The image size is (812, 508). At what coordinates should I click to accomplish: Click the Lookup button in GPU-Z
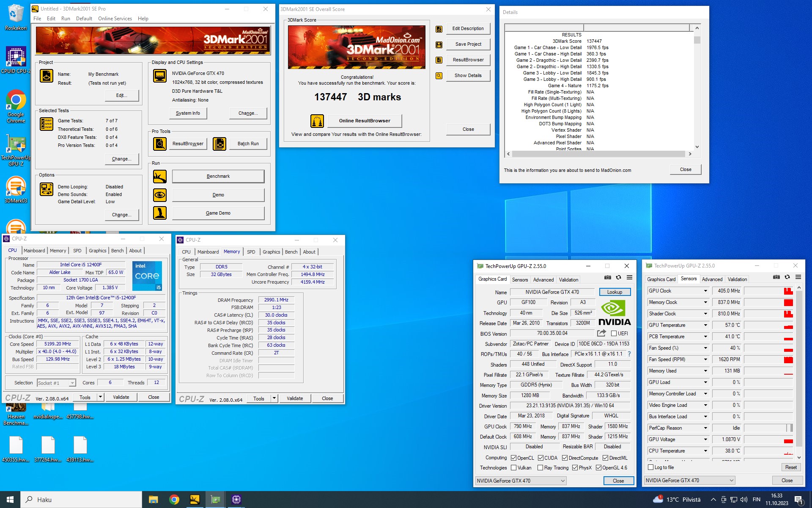pos(614,292)
